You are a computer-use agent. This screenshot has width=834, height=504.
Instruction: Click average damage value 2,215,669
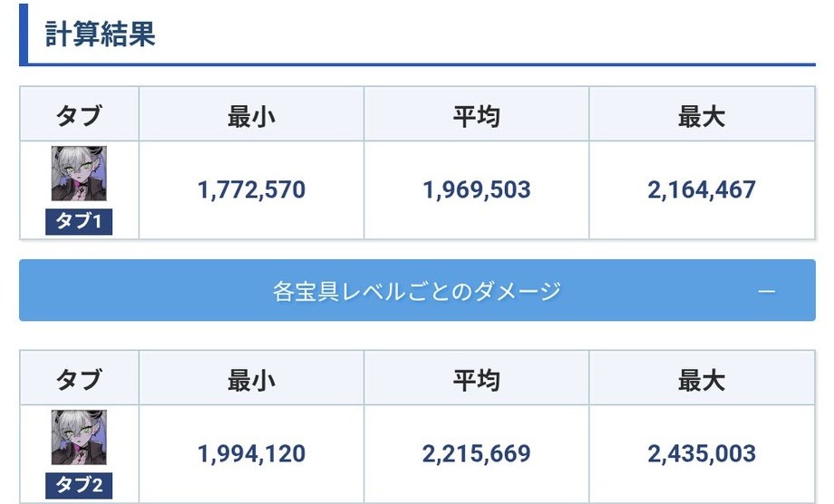pyautogui.click(x=477, y=453)
